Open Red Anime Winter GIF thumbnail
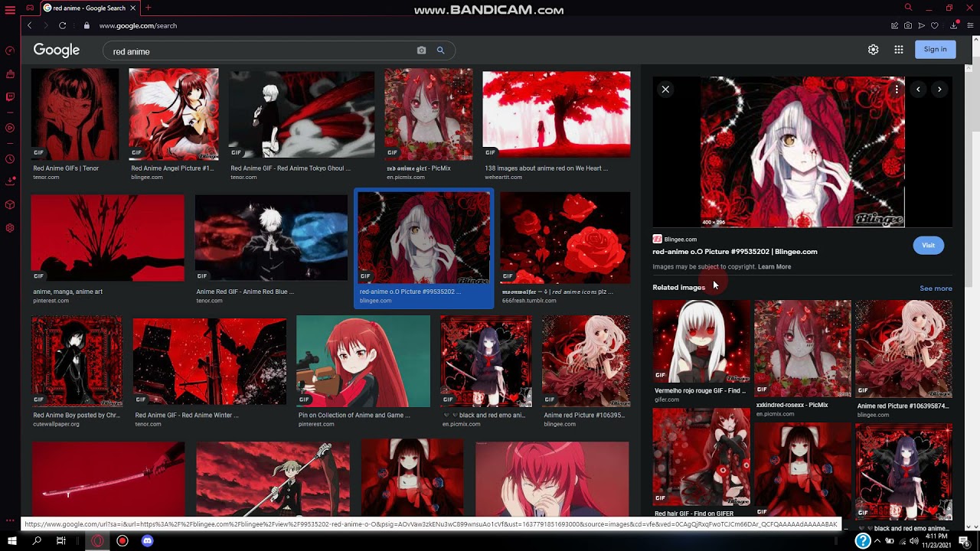The width and height of the screenshot is (980, 551). coord(210,361)
